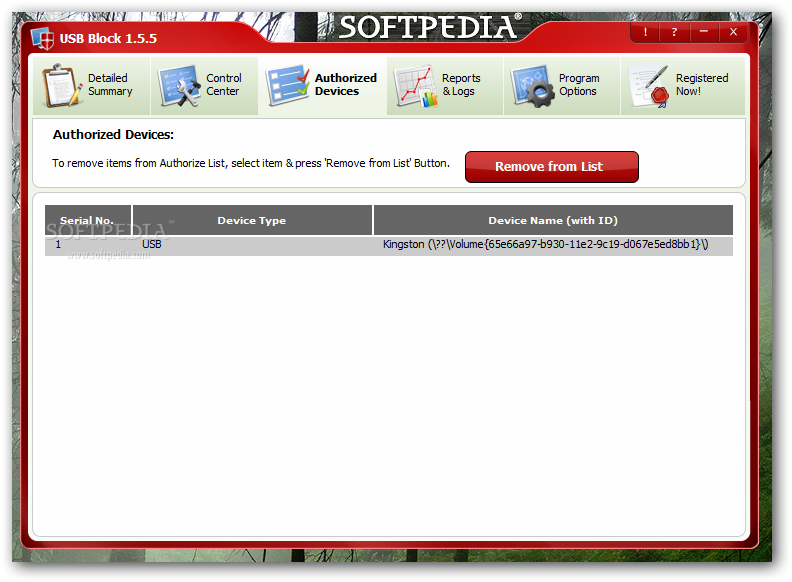Viewport: 792px width, 582px height.
Task: Select the Authorized Devices tab label
Action: 345,85
